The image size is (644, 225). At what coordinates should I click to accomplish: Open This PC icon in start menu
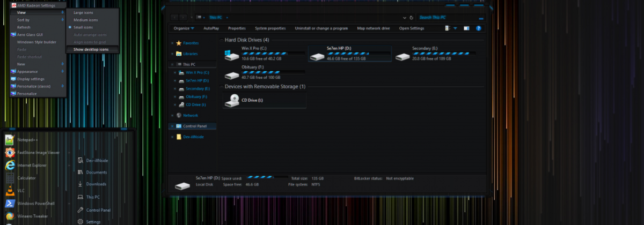click(x=80, y=197)
